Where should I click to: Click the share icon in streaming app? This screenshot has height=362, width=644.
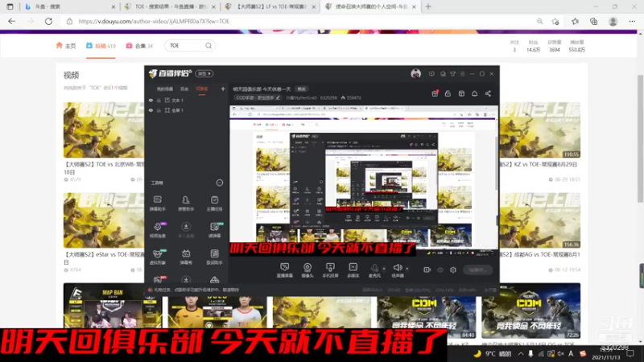(x=488, y=93)
